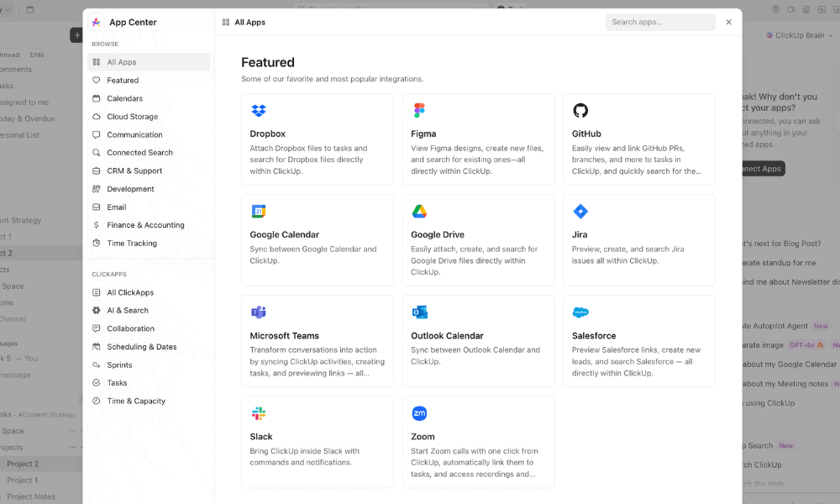Click the Search apps input field
This screenshot has height=504, width=840.
660,22
